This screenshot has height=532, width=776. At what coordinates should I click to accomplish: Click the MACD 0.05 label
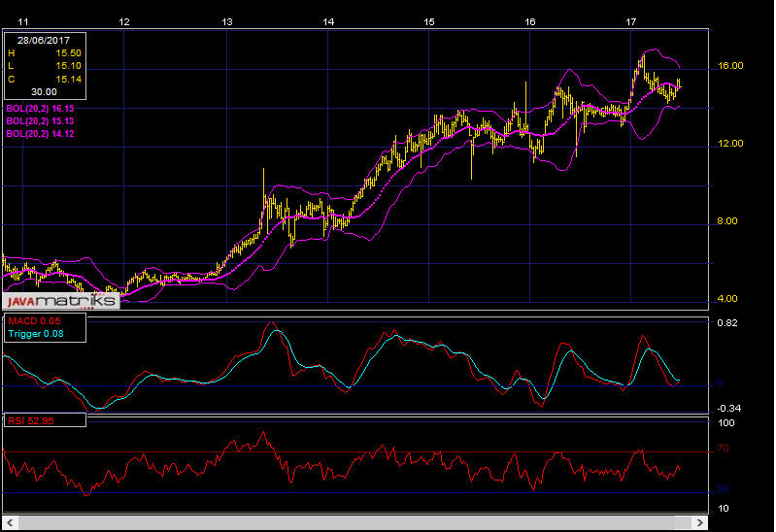[x=34, y=321]
